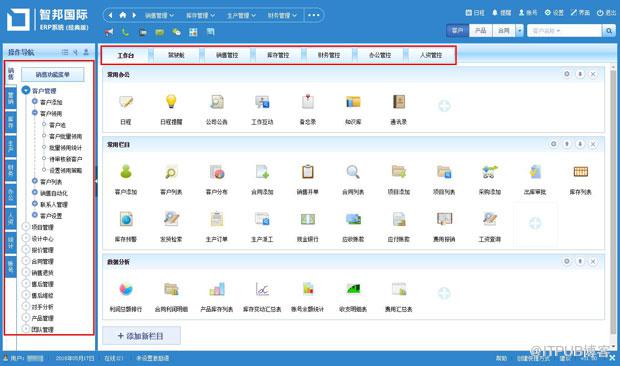Open the 合同添加 icon
Screen dimensions: 620x366
pyautogui.click(x=262, y=172)
